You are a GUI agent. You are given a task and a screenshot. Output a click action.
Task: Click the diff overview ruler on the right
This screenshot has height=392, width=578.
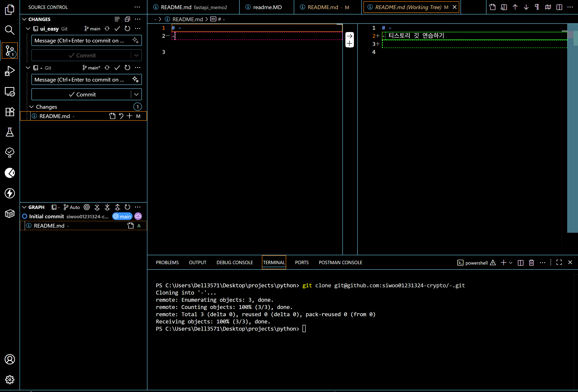(572, 124)
